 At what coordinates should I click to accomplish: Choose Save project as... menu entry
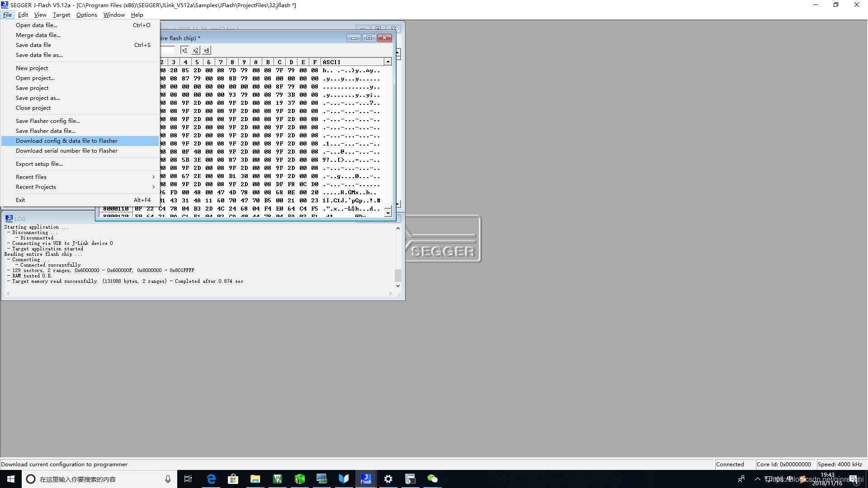[x=38, y=98]
